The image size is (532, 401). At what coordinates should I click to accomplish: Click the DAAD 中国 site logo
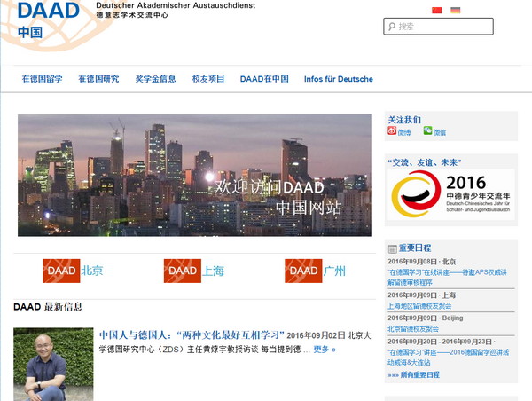49,20
